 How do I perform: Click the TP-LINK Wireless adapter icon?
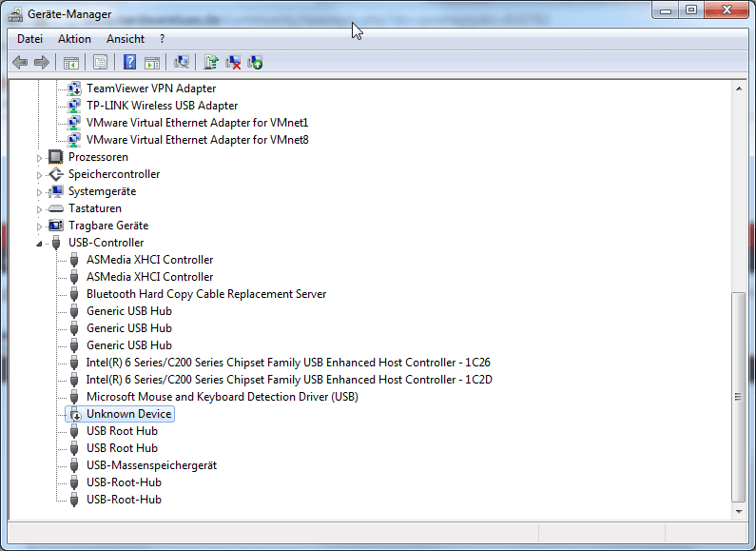(74, 106)
